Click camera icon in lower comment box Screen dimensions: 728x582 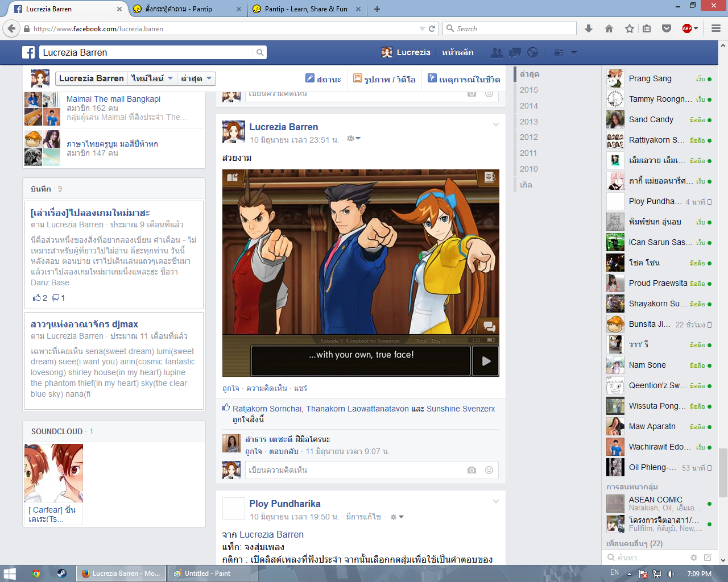[471, 470]
